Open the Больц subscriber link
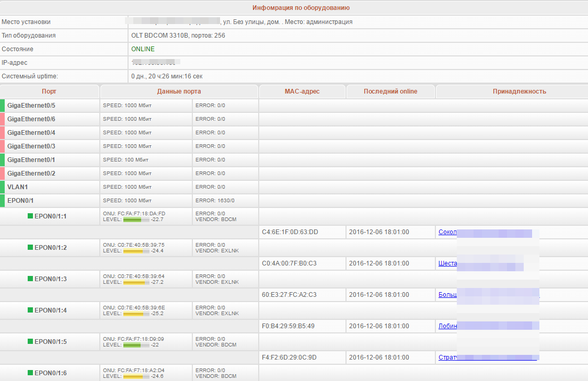The height and width of the screenshot is (381, 588). (448, 294)
